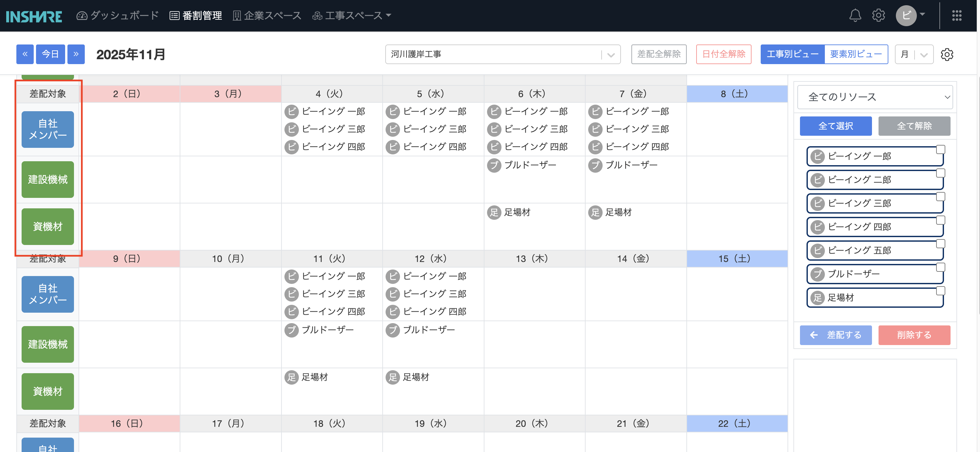Expand the 全てのリソース filter dropdown

point(875,97)
